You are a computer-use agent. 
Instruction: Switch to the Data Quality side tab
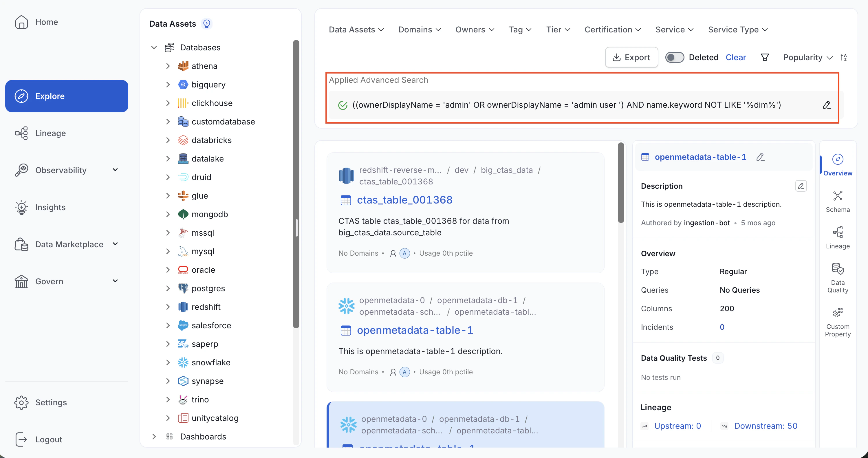coord(837,278)
